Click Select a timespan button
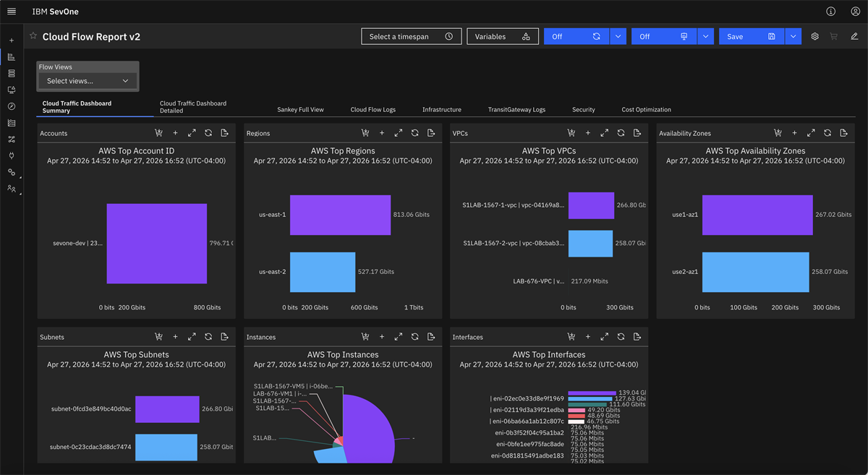868x475 pixels. pyautogui.click(x=411, y=36)
